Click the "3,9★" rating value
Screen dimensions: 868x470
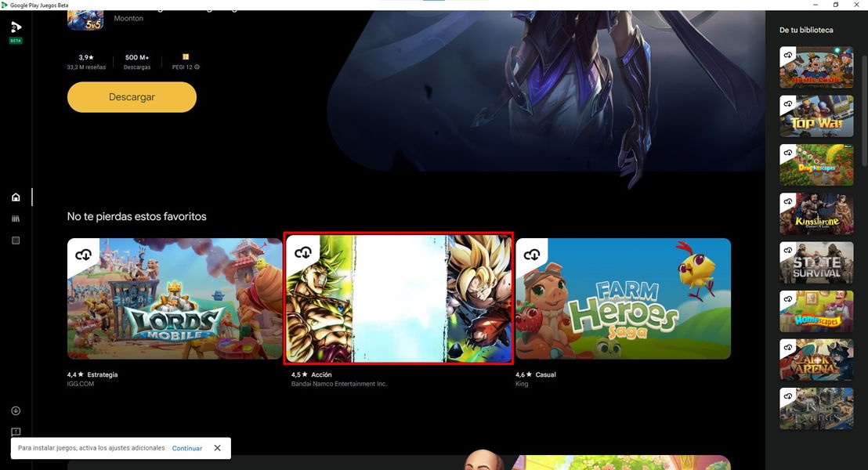[x=86, y=57]
